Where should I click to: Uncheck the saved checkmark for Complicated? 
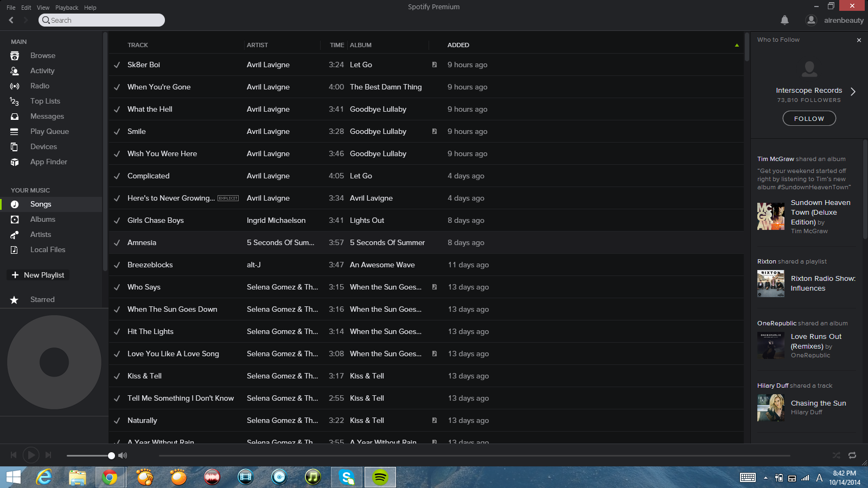[117, 176]
